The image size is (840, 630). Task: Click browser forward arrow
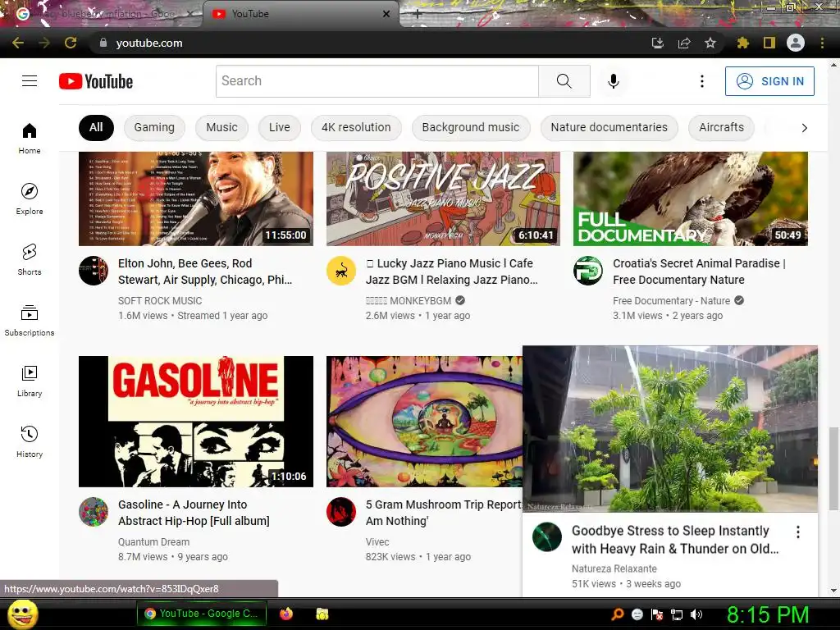(x=44, y=43)
